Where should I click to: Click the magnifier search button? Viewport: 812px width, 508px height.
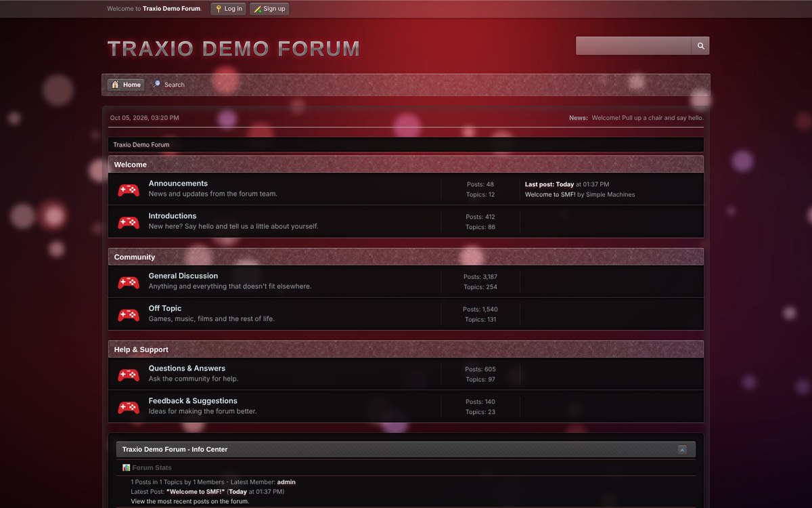[700, 46]
